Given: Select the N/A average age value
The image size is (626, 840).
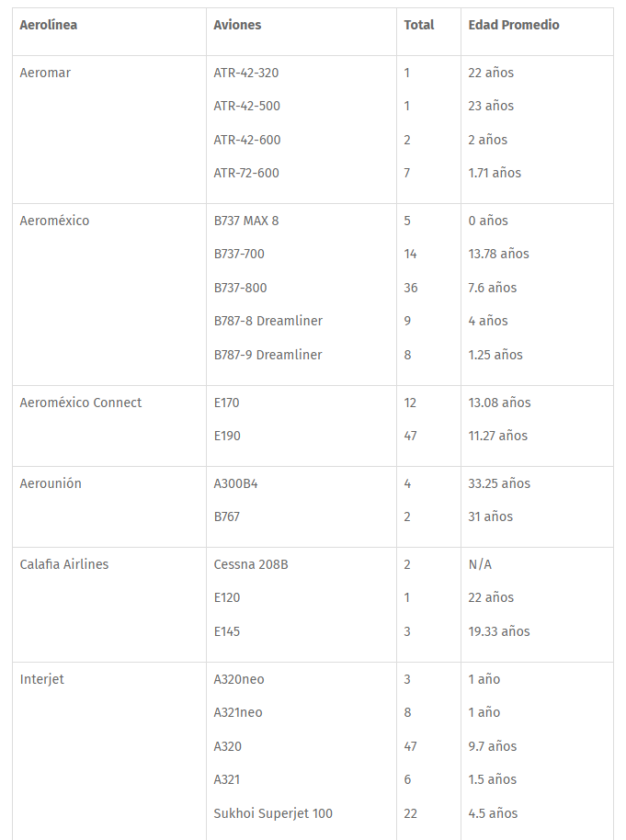Looking at the screenshot, I should pyautogui.click(x=480, y=564).
